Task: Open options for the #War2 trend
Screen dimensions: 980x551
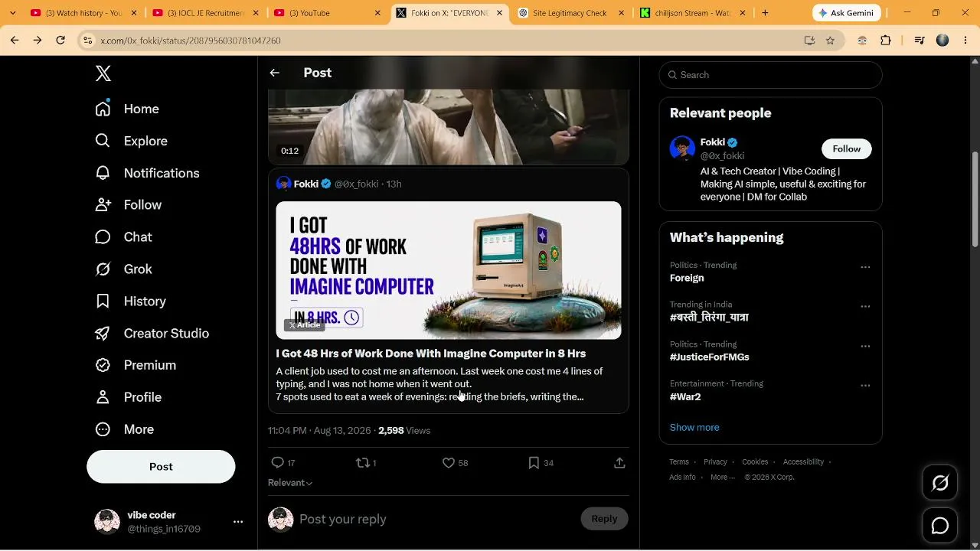Action: pyautogui.click(x=865, y=386)
